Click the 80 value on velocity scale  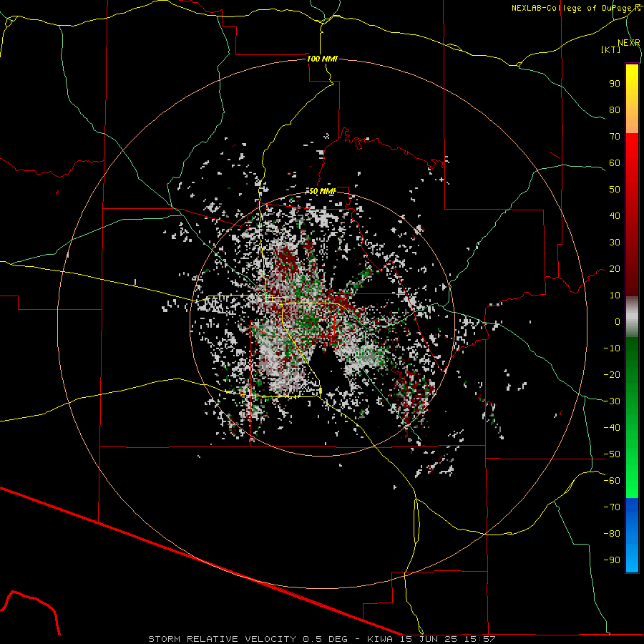(615, 109)
